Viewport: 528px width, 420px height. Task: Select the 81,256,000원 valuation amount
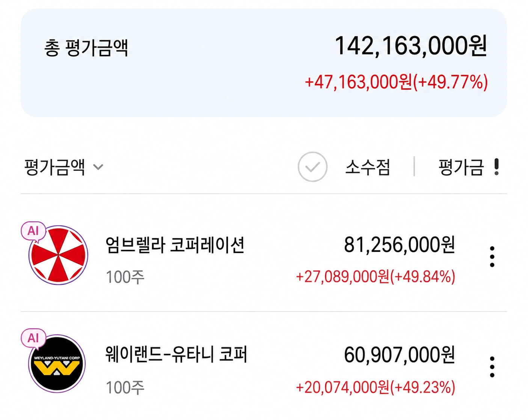tap(400, 245)
